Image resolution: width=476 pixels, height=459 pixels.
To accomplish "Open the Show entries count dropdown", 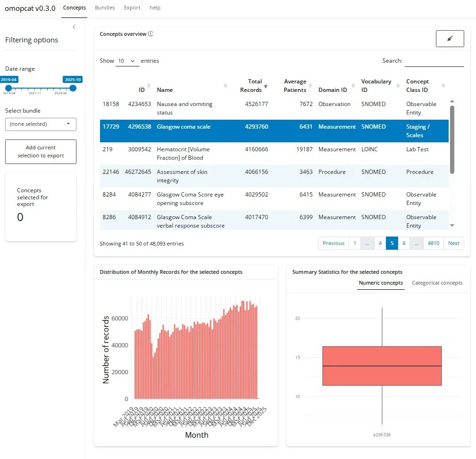I will point(127,61).
